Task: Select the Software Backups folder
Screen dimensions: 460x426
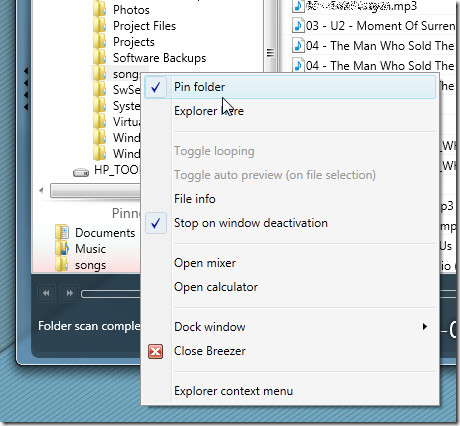Action: pos(159,58)
